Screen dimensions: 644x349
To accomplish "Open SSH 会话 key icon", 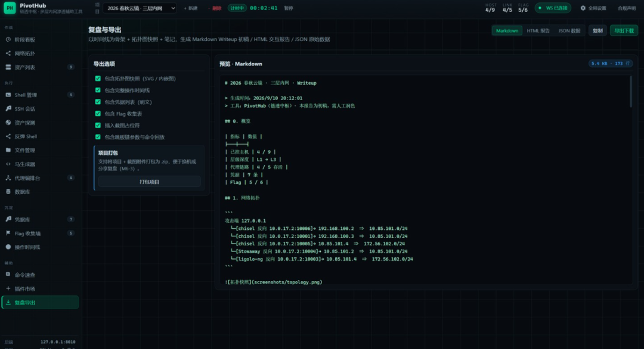I will point(8,108).
